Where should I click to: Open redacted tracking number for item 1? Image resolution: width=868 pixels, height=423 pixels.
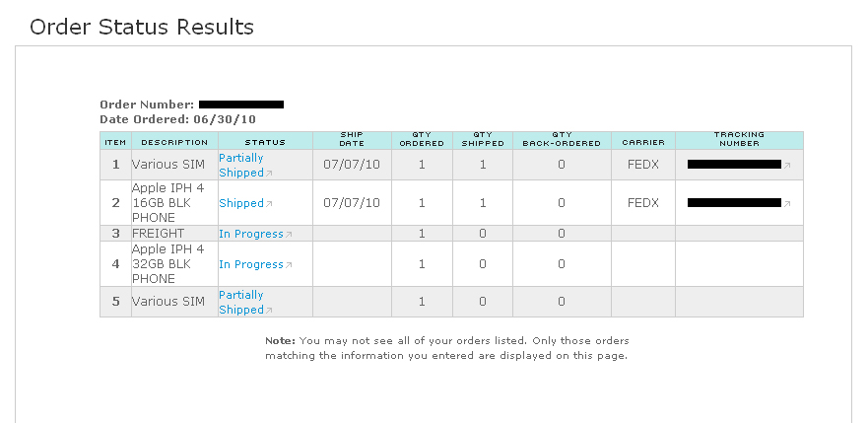coord(734,165)
